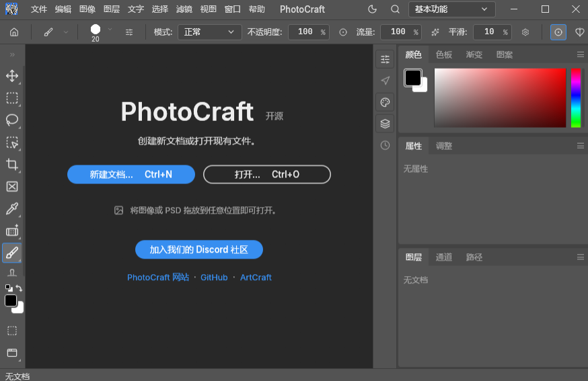Switch to the 色板 tab
Image resolution: width=588 pixels, height=381 pixels.
[x=444, y=54]
